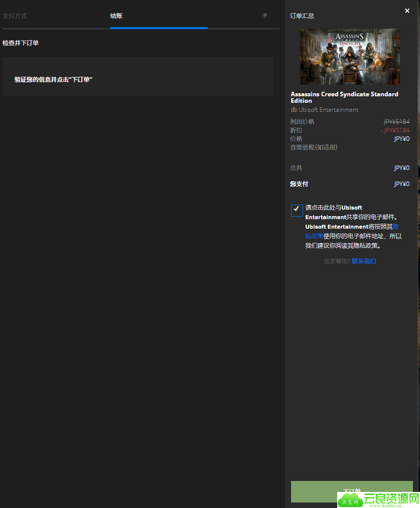Click the 总共 label
The image size is (420, 508).
click(x=296, y=168)
